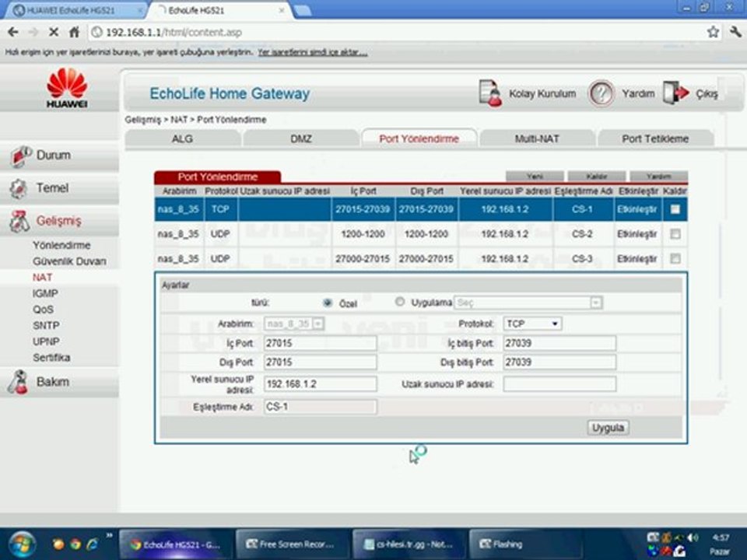Launch Internet Explorer from quick launch
The image size is (747, 560).
click(92, 544)
